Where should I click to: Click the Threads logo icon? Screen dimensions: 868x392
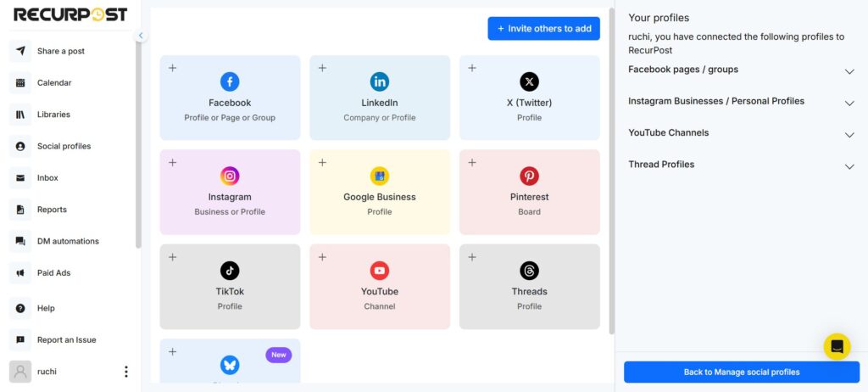pyautogui.click(x=529, y=271)
